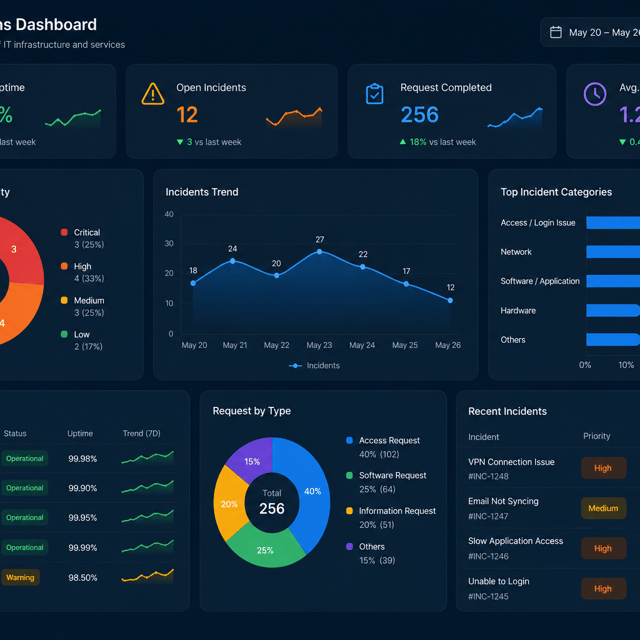Click the Access / Login Issue bar
The height and width of the screenshot is (640, 640).
coord(613,223)
